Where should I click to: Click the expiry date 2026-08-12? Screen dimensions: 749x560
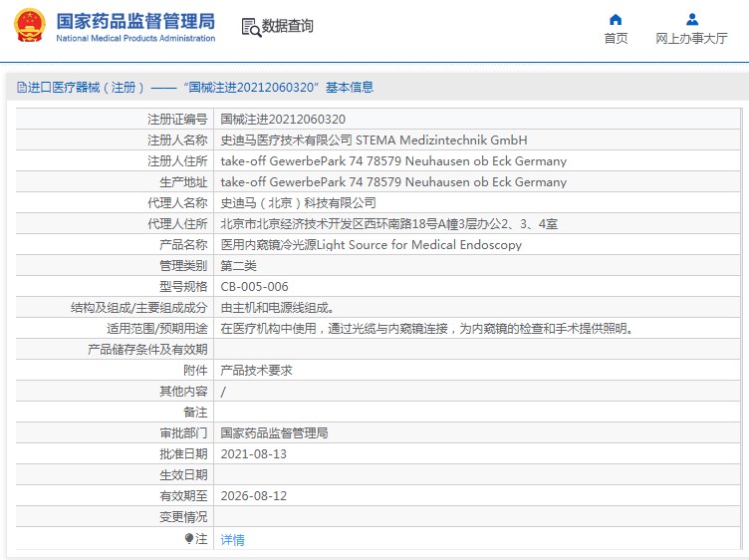(x=254, y=496)
